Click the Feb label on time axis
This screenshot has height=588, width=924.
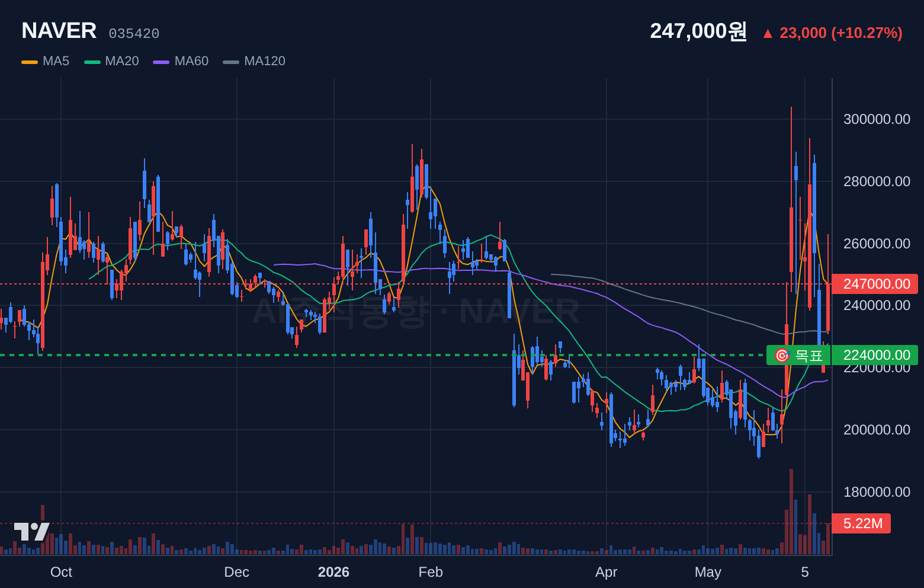coord(431,572)
